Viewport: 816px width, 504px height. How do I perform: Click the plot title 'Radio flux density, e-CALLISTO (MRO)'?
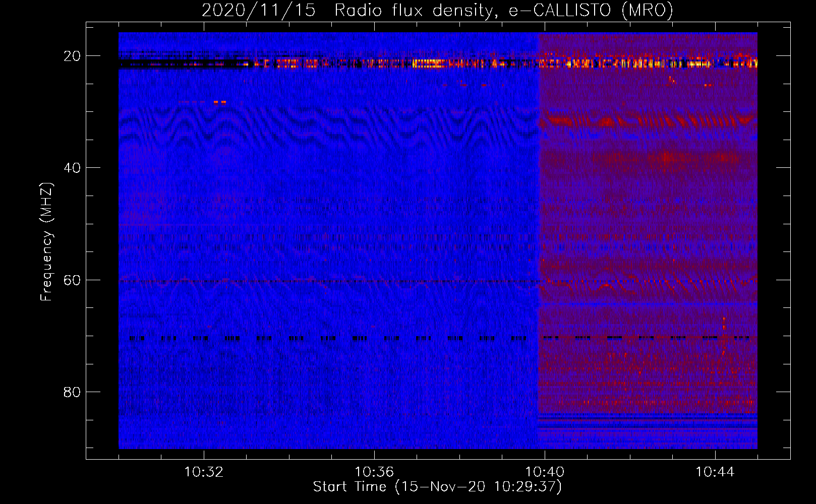[x=504, y=11]
